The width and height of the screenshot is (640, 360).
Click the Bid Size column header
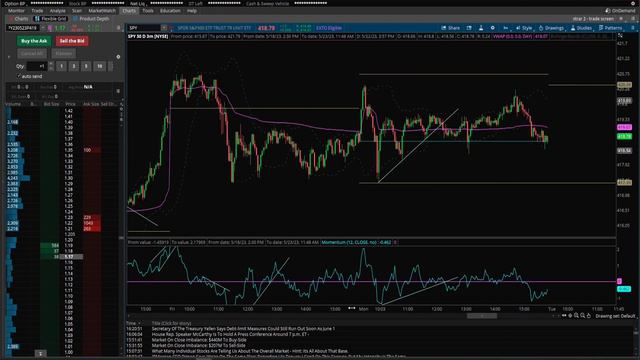click(x=51, y=104)
